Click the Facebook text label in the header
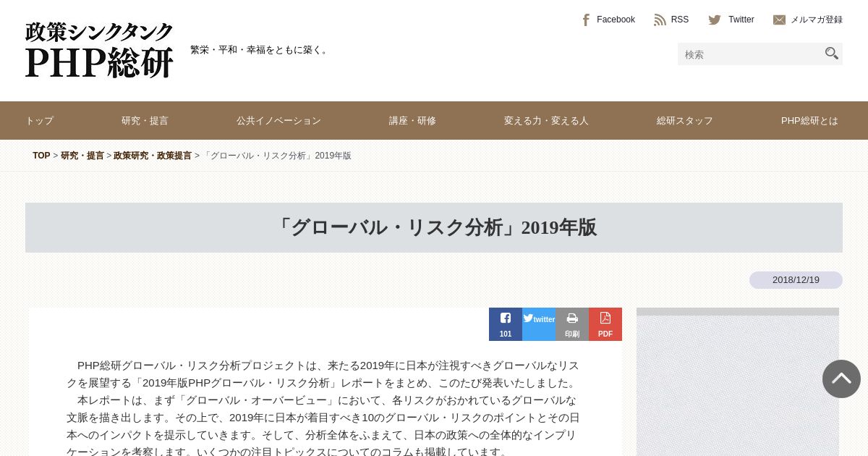The height and width of the screenshot is (456, 868). point(616,20)
